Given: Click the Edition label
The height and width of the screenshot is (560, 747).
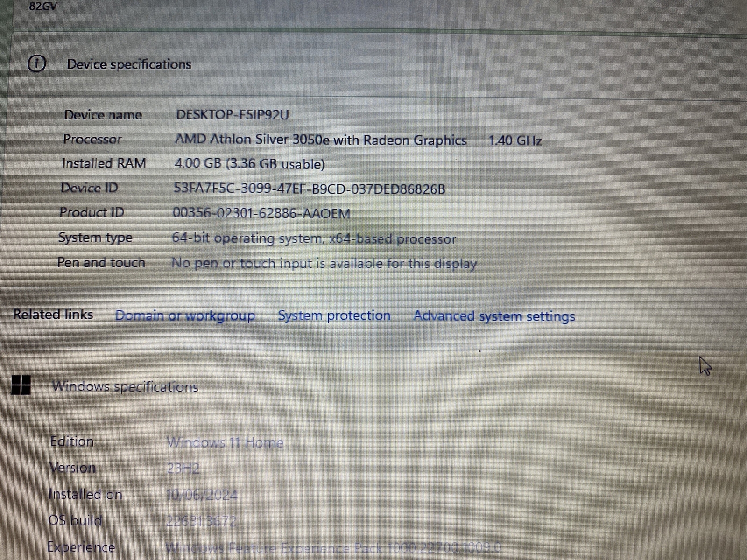Looking at the screenshot, I should point(72,441).
